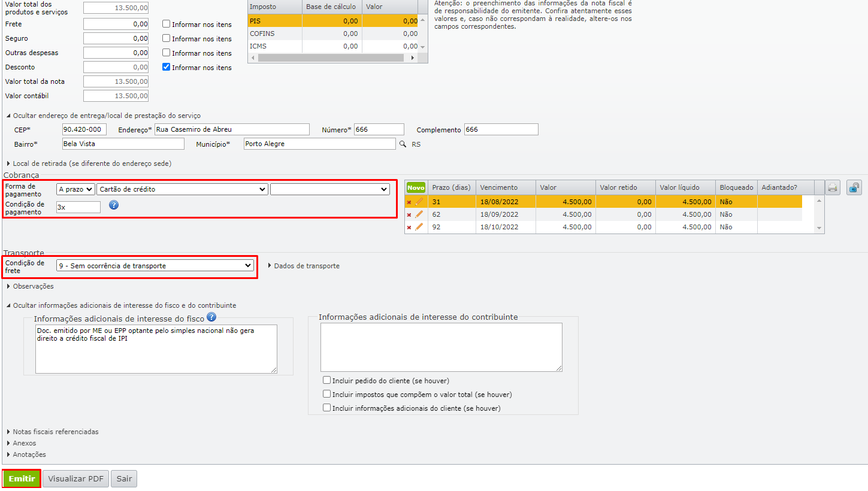This screenshot has width=868, height=491.
Task: Check Incluir pedido do cliente
Action: coord(326,380)
